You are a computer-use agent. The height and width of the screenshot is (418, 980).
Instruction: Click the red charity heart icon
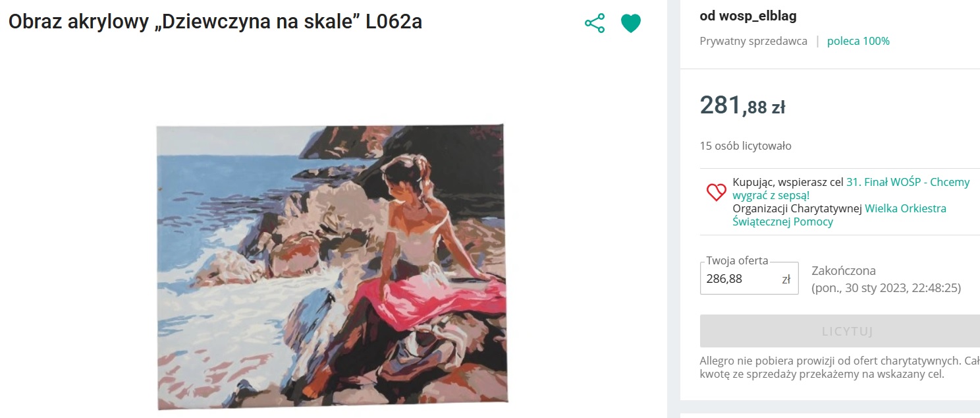coord(716,193)
